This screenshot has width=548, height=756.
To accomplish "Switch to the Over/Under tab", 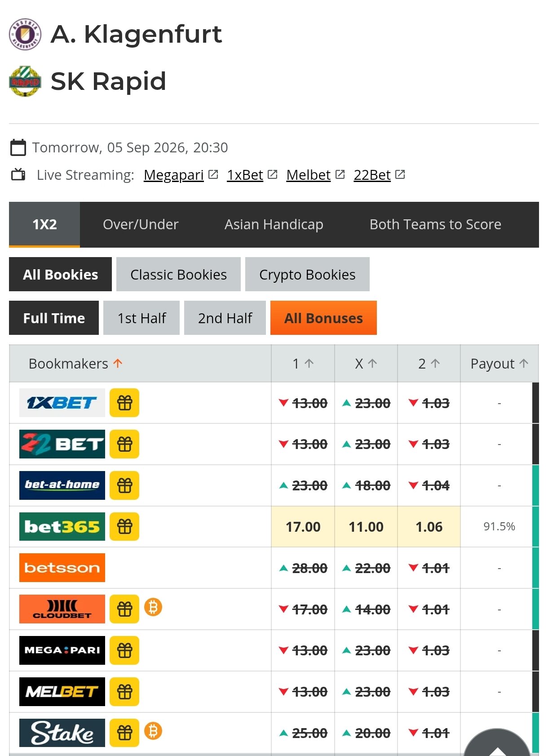I will (141, 224).
